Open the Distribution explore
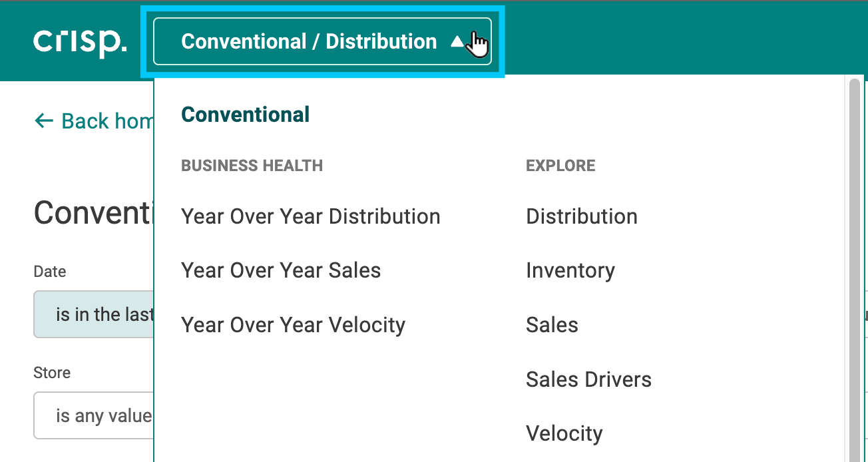Viewport: 868px width, 462px height. [x=581, y=216]
